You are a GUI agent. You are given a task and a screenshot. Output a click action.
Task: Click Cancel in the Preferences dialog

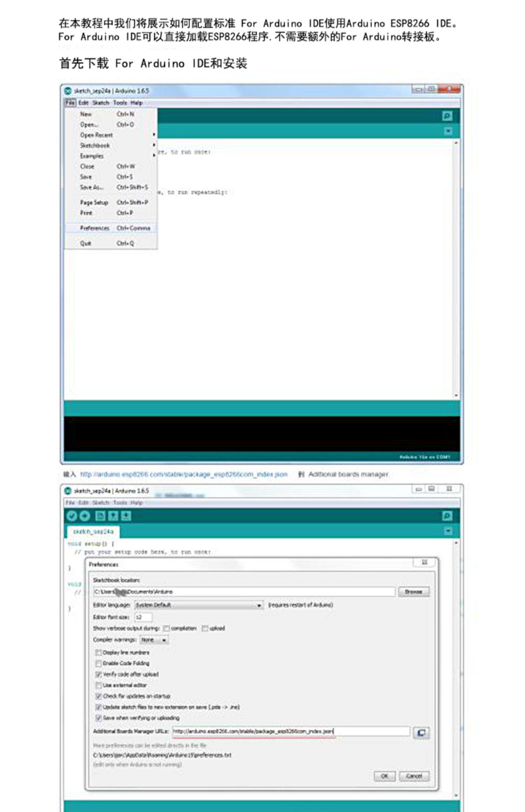[414, 776]
